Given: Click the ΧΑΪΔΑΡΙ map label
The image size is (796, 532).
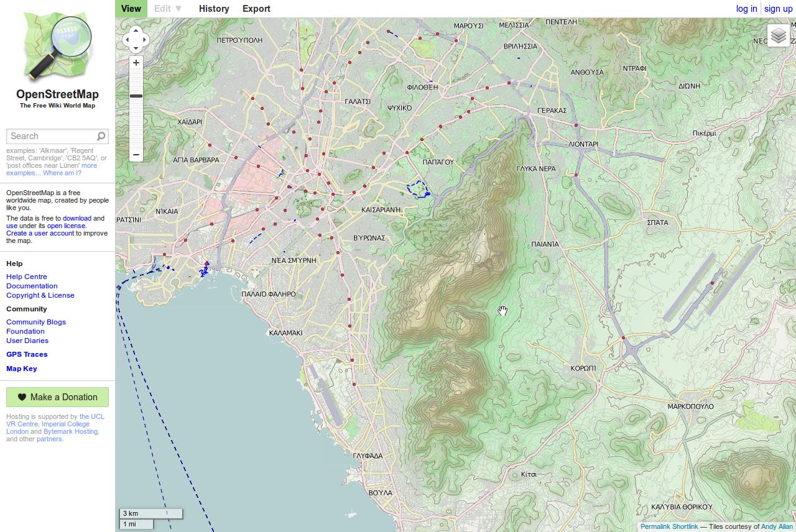Looking at the screenshot, I should point(190,122).
